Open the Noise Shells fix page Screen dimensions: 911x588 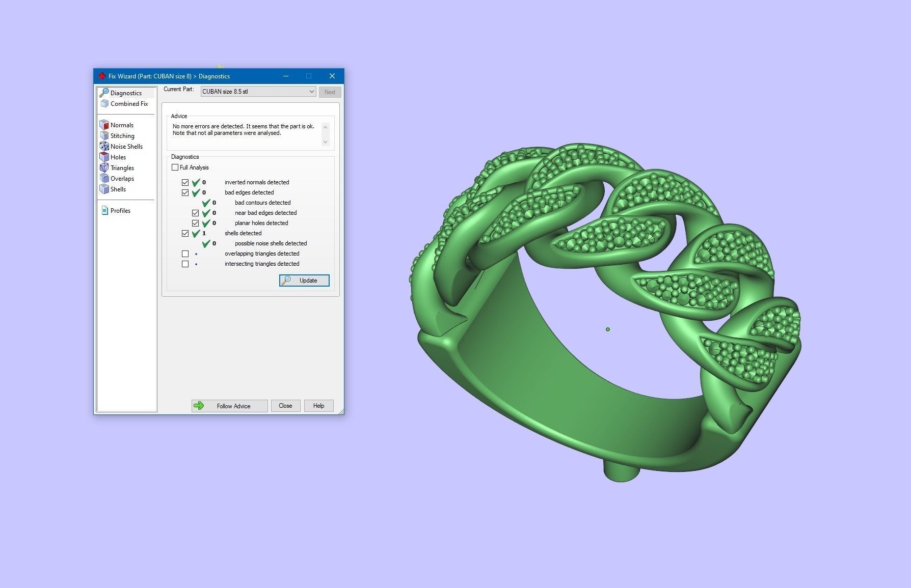point(126,147)
